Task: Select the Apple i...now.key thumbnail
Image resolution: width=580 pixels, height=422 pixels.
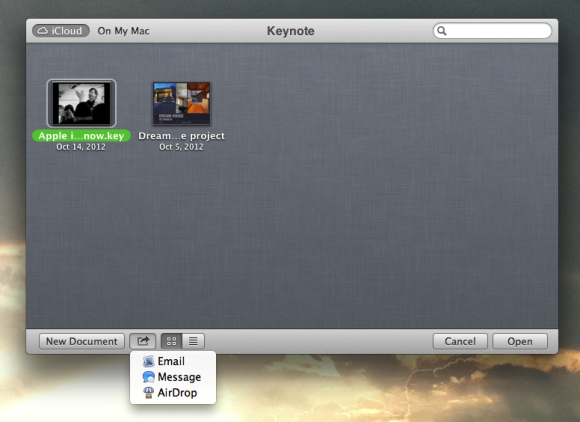Action: click(x=81, y=103)
